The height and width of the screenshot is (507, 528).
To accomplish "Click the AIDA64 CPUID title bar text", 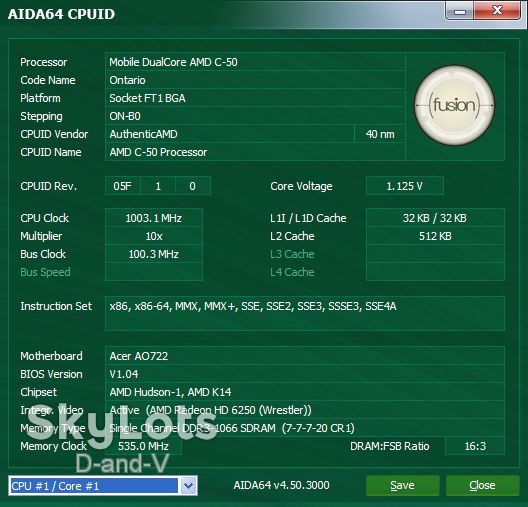I will 61,14.
